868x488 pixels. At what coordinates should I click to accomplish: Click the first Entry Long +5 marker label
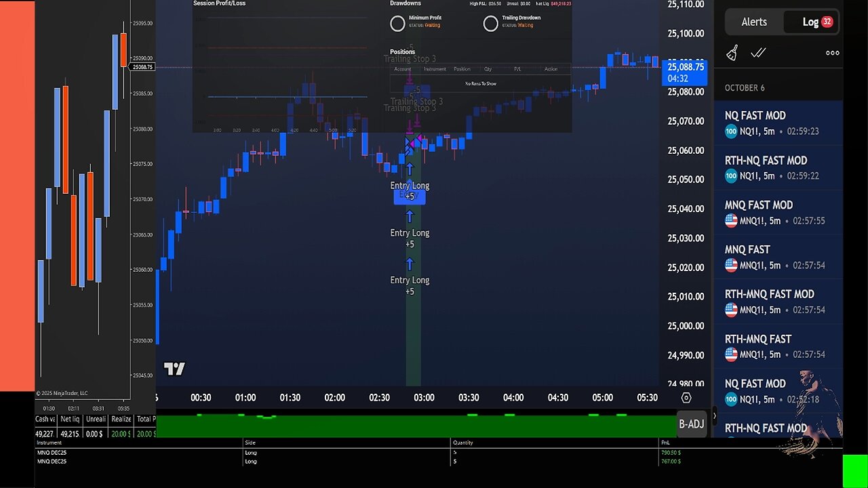click(x=410, y=190)
